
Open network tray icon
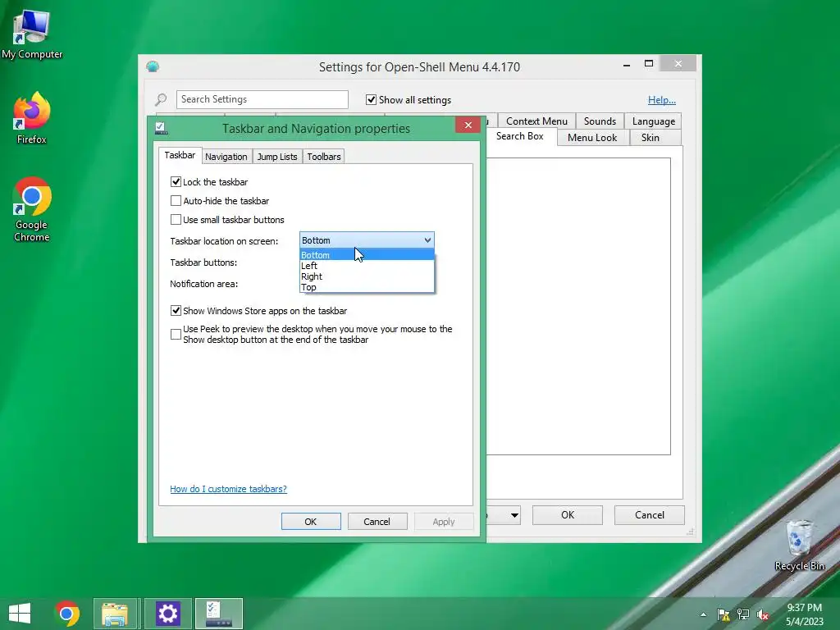[743, 614]
